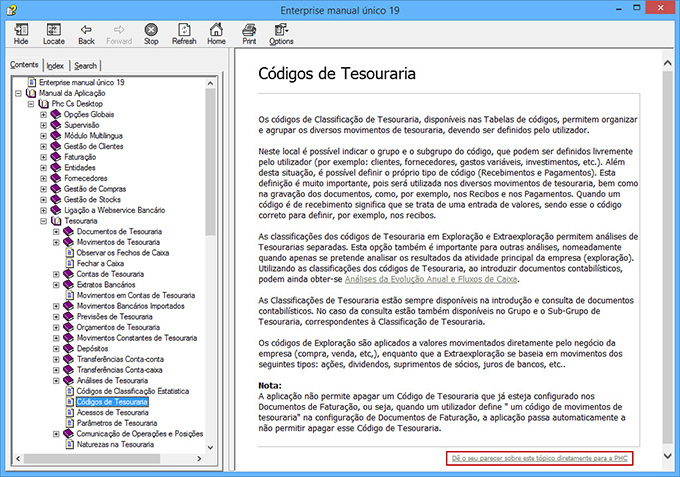
Task: Open Ligação a Webservice Bancário node
Action: [x=114, y=210]
